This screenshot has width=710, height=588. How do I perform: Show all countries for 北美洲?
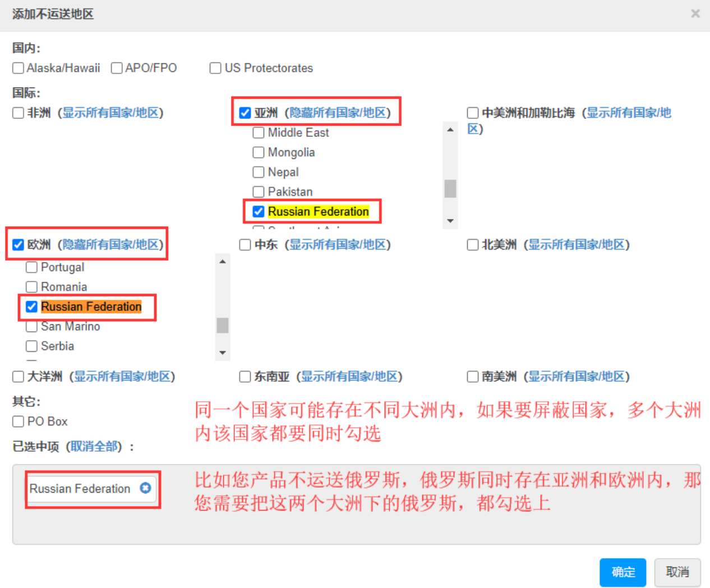577,245
